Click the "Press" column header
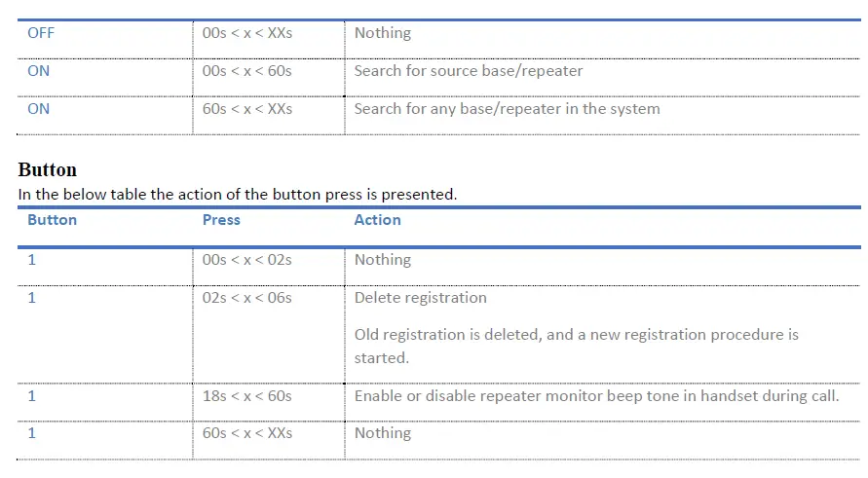The height and width of the screenshot is (478, 868). coord(221,220)
